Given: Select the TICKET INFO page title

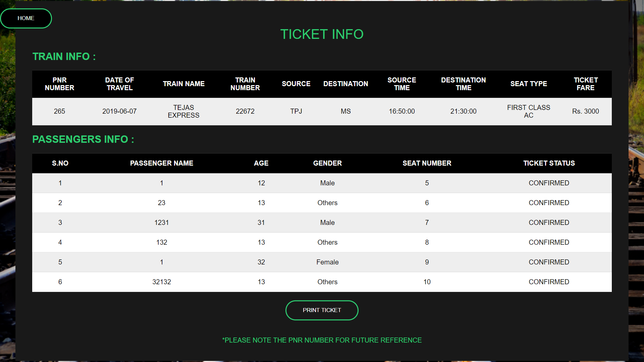Looking at the screenshot, I should [322, 34].
